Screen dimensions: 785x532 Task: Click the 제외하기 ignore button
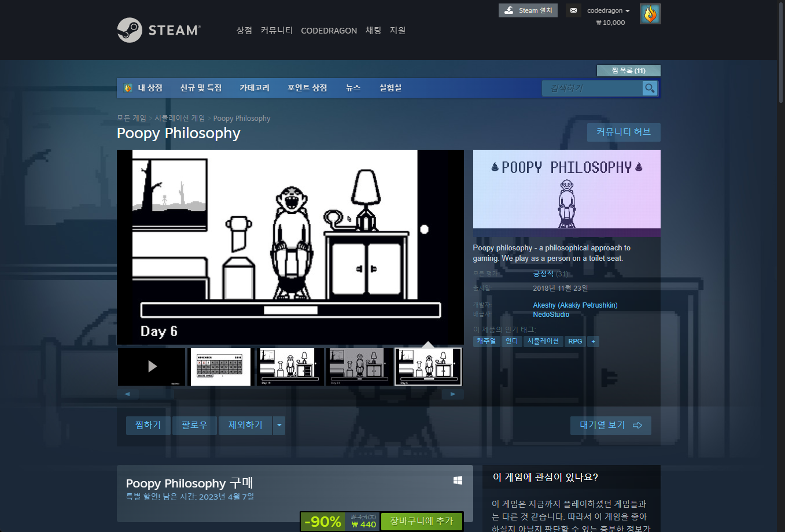click(x=245, y=425)
